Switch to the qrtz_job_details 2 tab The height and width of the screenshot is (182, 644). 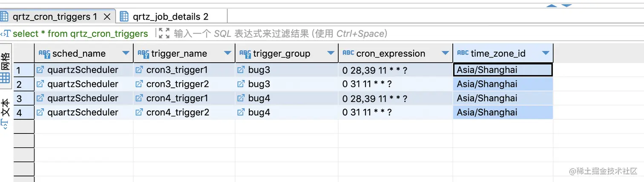click(x=170, y=17)
